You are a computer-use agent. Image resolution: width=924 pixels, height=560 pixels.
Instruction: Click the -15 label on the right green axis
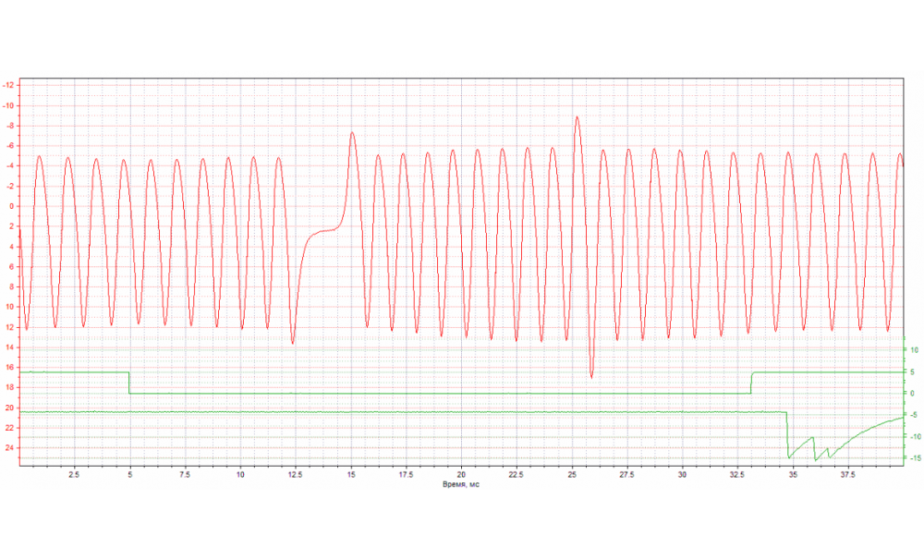coord(911,457)
